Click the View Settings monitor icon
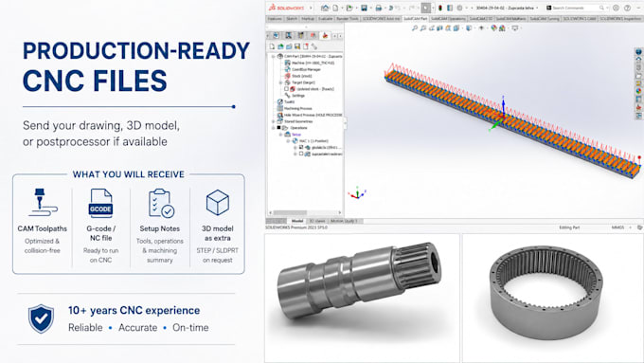Image resolution: width=644 pixels, height=363 pixels. [514, 27]
